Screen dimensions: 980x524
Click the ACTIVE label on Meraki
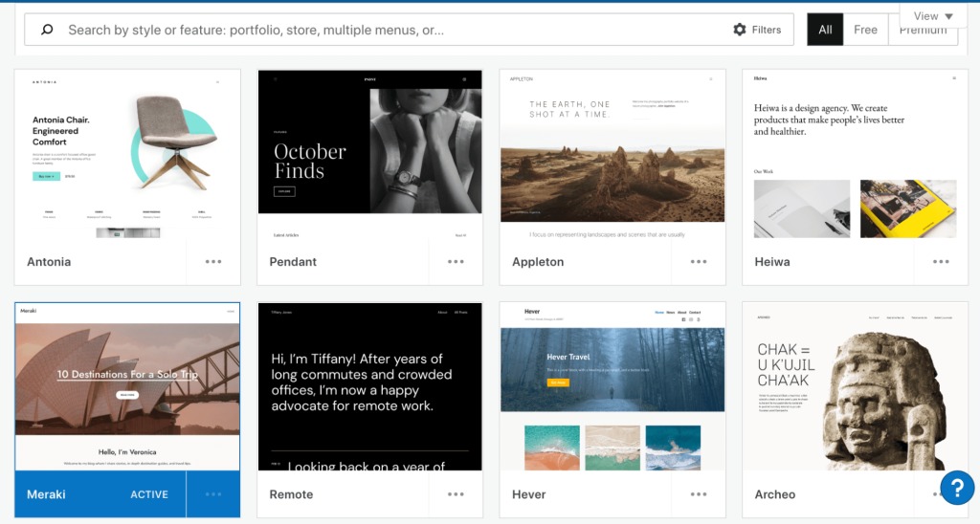coord(148,494)
